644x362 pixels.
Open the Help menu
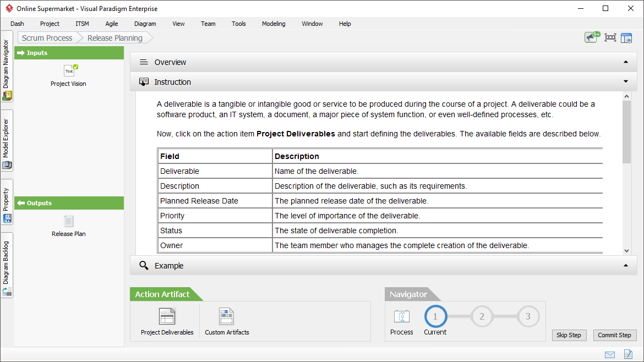coord(345,24)
